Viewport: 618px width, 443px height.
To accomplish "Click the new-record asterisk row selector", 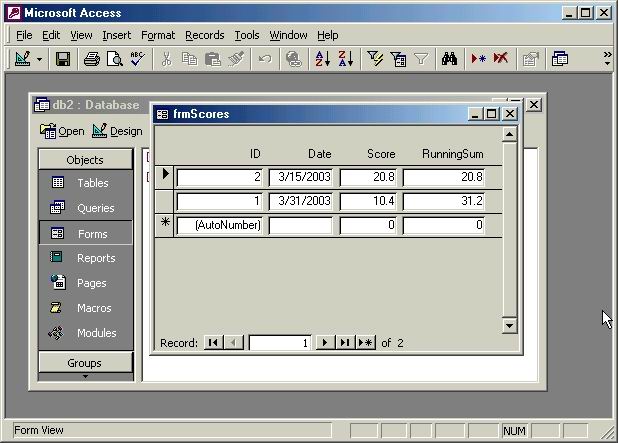I will point(164,225).
